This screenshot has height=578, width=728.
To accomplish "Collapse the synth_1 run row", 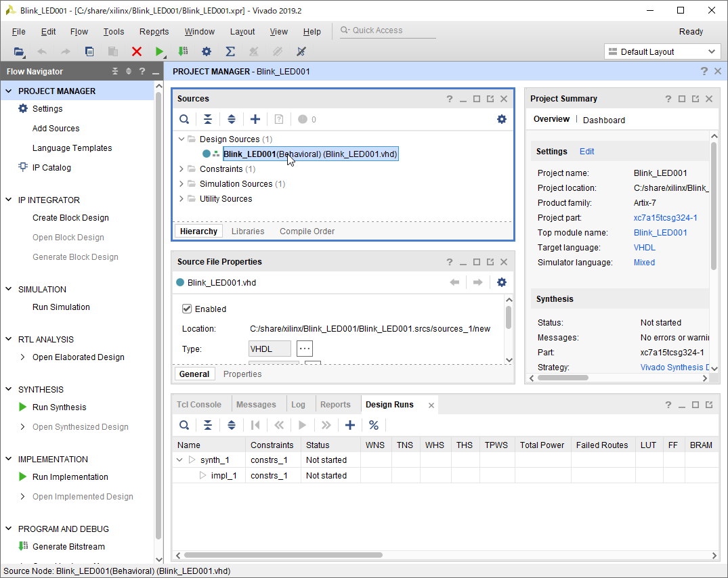I will pyautogui.click(x=180, y=460).
